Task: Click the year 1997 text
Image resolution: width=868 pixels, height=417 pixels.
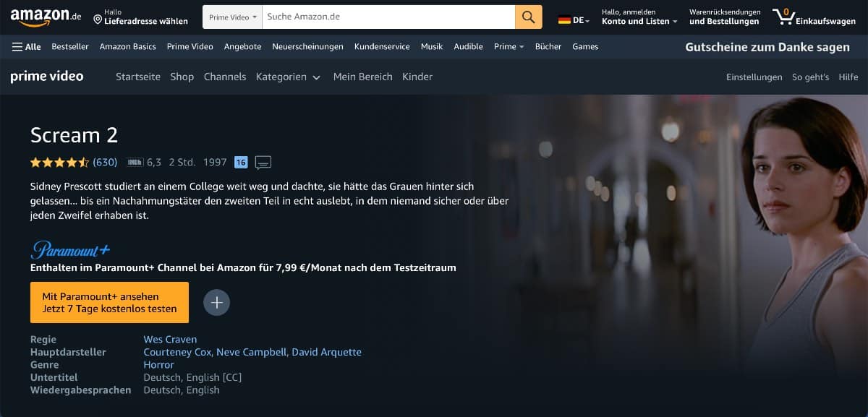Action: (215, 162)
